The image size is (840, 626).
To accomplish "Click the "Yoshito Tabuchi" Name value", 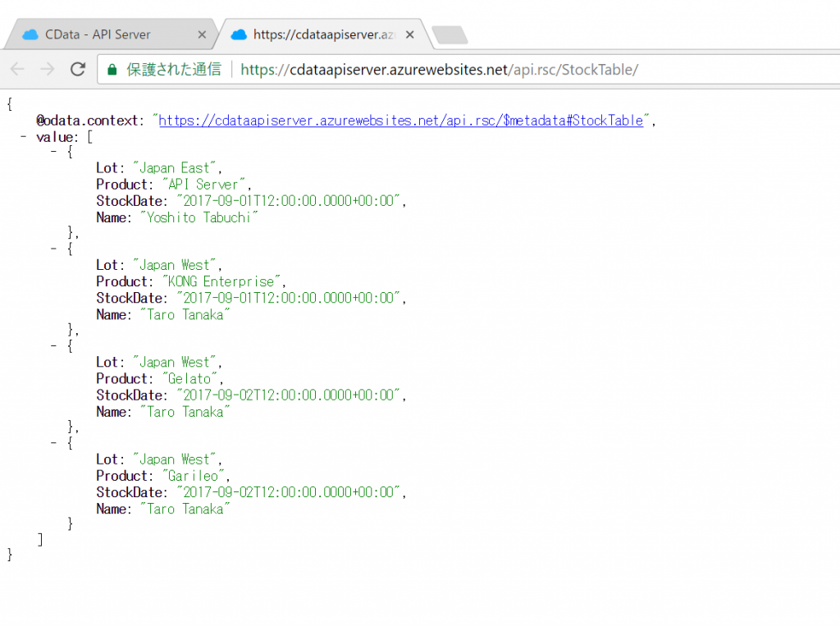I will click(x=199, y=217).
